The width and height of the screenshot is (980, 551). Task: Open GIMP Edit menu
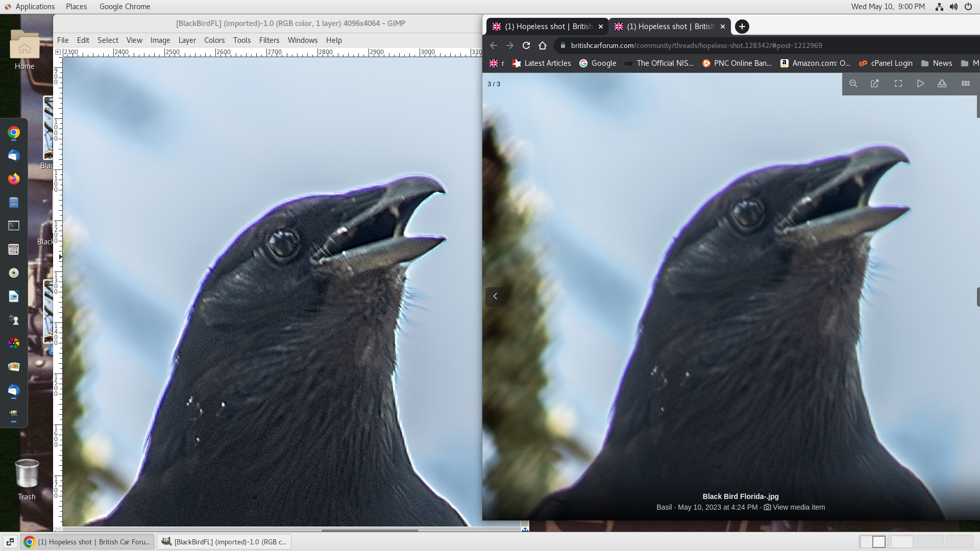[83, 40]
